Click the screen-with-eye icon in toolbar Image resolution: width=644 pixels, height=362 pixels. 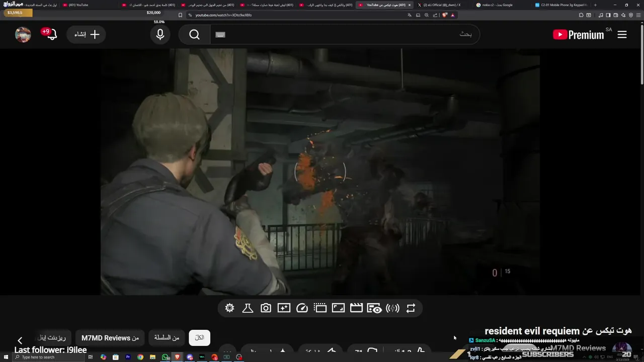(x=374, y=308)
